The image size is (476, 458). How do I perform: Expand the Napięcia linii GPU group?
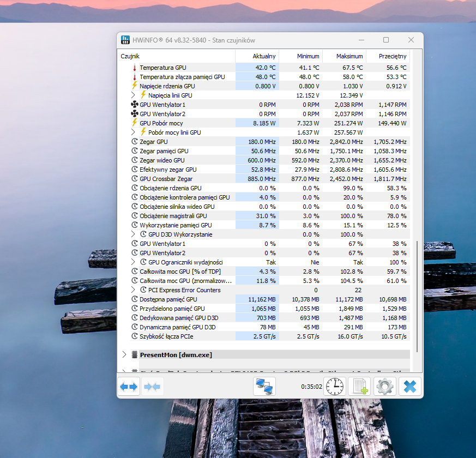click(134, 95)
